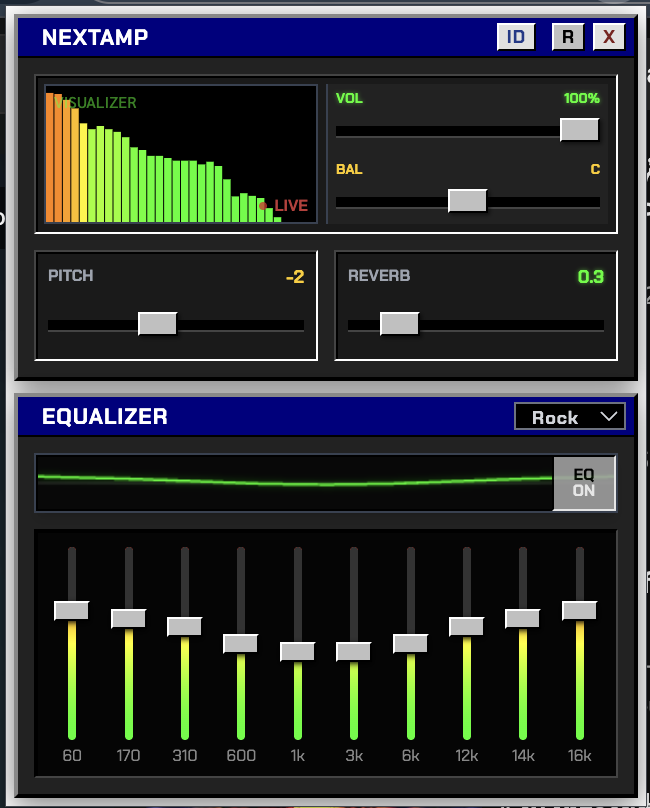Toggle the EQ ON switch
The height and width of the screenshot is (808, 650).
(x=584, y=483)
